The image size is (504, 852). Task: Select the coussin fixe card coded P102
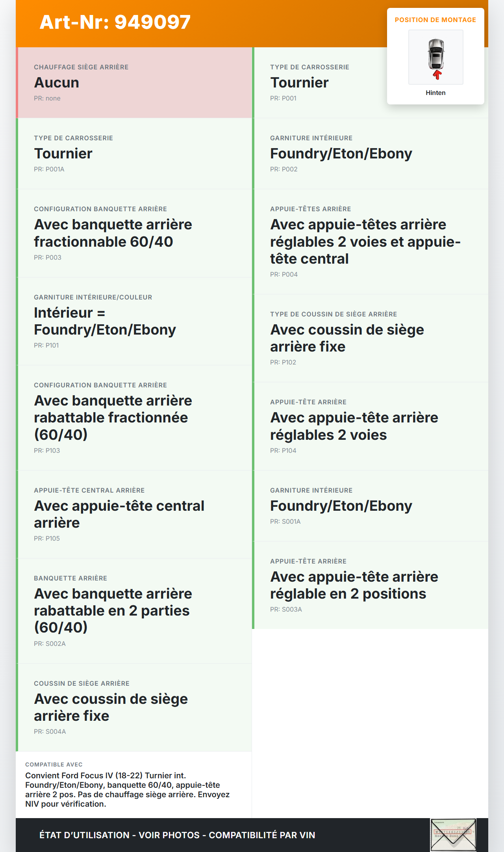point(370,338)
